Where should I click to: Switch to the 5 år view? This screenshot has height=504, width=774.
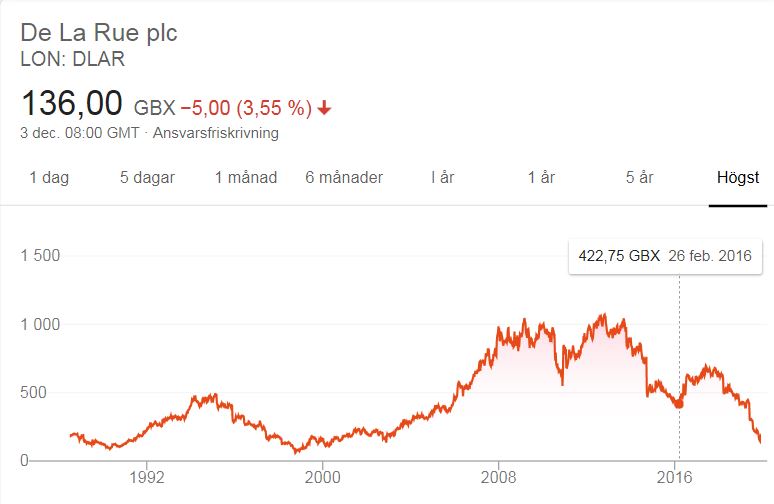tap(639, 177)
